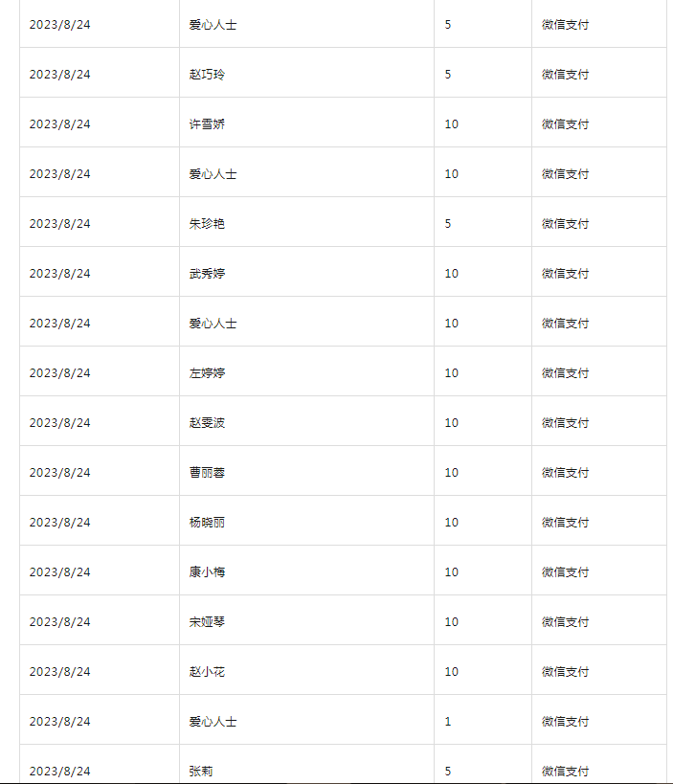673x784 pixels.
Task: Select the name 宋娅琴
Action: tap(207, 622)
